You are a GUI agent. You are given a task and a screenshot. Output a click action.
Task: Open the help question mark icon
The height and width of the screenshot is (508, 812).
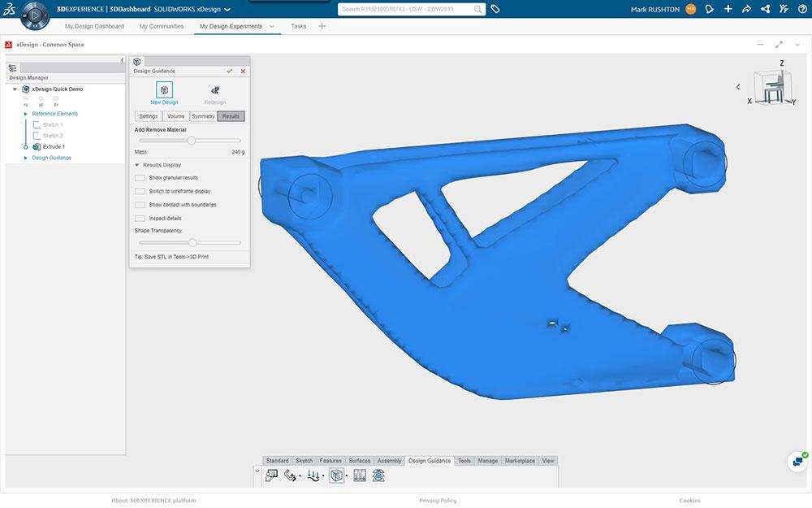coord(801,9)
